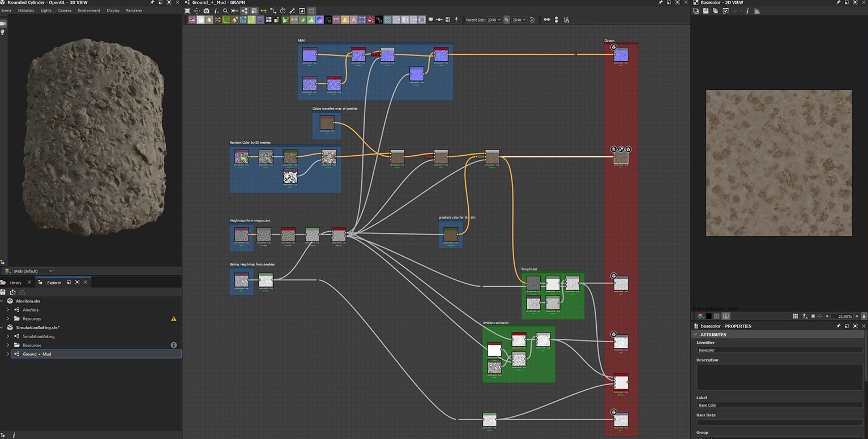Click the magnifier search icon in graph toolbar
This screenshot has width=868, height=439.
[225, 11]
